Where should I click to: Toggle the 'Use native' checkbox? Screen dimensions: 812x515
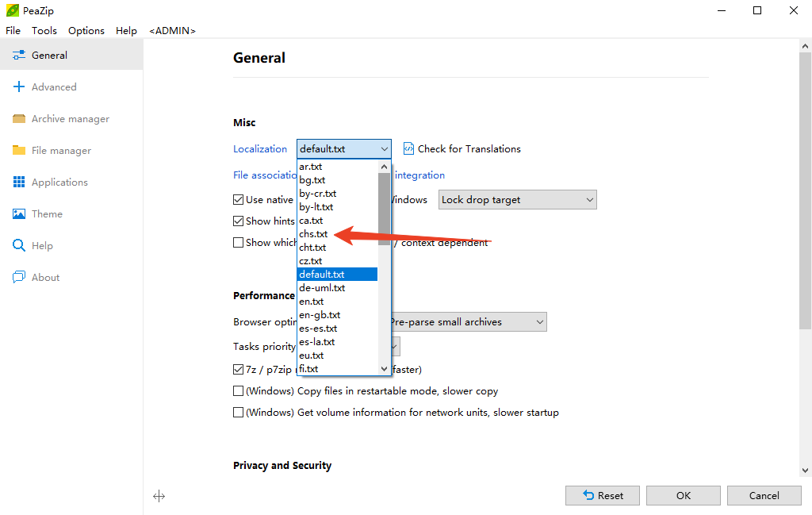238,199
